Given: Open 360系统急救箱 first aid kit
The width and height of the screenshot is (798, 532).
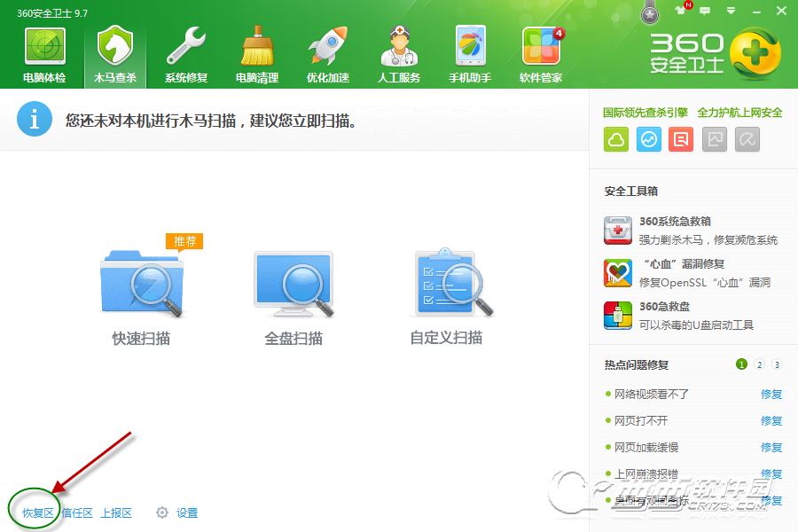Looking at the screenshot, I should pyautogui.click(x=618, y=231).
